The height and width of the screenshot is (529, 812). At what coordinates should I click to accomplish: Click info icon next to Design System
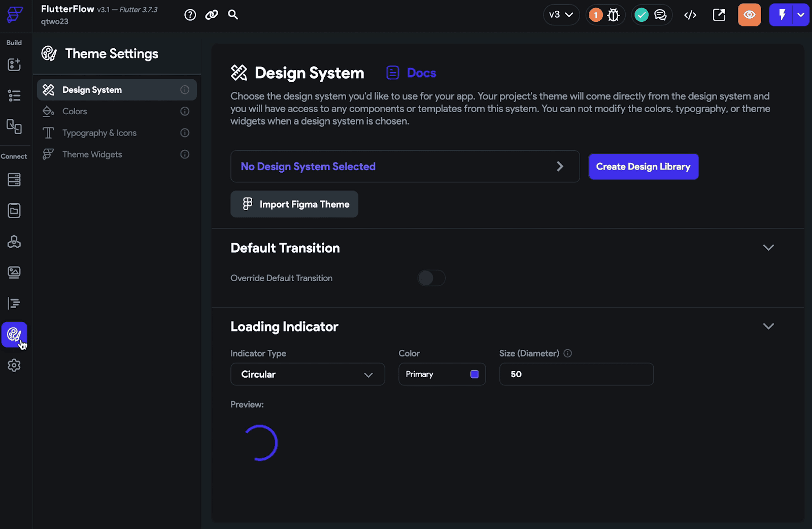185,90
